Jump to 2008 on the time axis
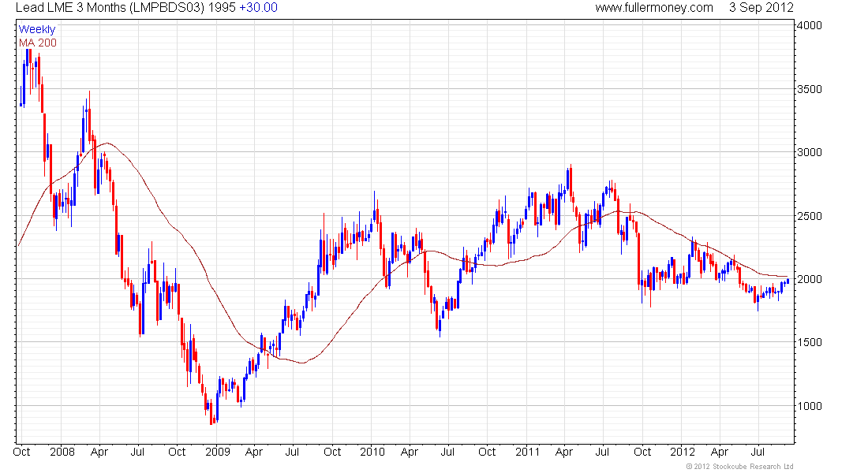868x473 pixels. (62, 452)
